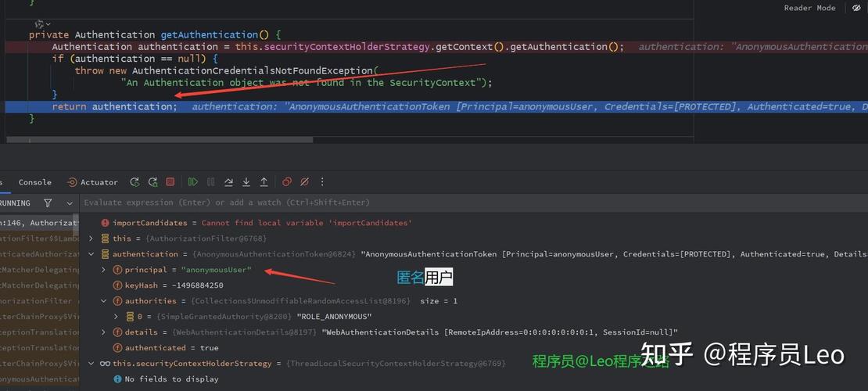868x391 pixels.
Task: Click the Actuator target icon
Action: [72, 182]
